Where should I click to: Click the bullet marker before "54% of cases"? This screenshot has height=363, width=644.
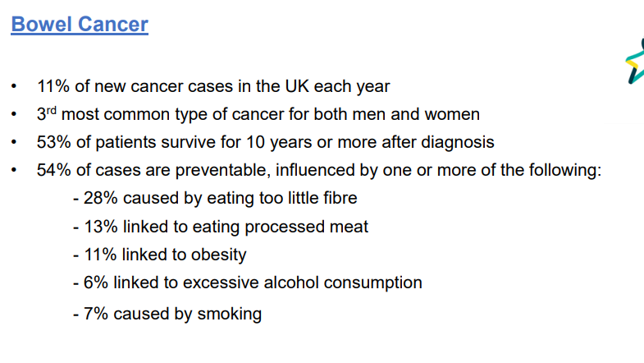point(14,171)
